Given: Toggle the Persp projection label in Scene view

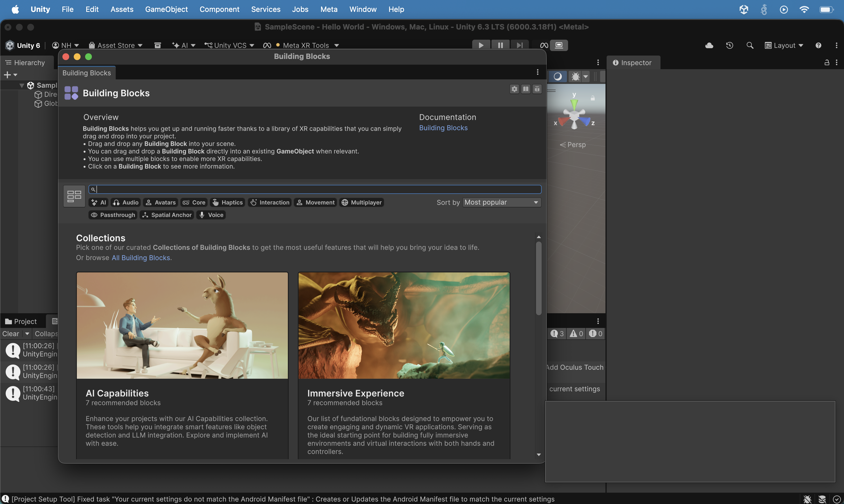Looking at the screenshot, I should coord(573,145).
